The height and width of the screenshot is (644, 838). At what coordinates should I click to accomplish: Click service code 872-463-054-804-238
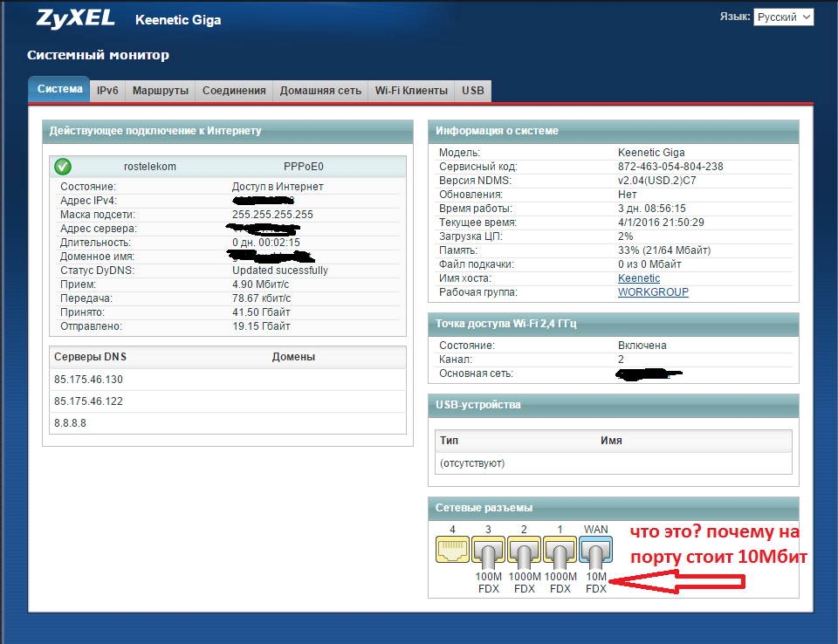(x=670, y=167)
